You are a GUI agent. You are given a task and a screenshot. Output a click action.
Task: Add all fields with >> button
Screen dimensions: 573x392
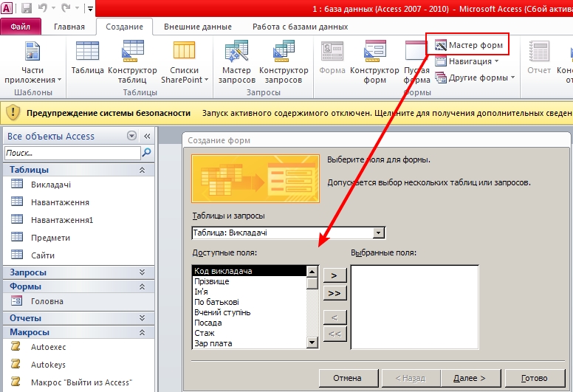tap(334, 293)
